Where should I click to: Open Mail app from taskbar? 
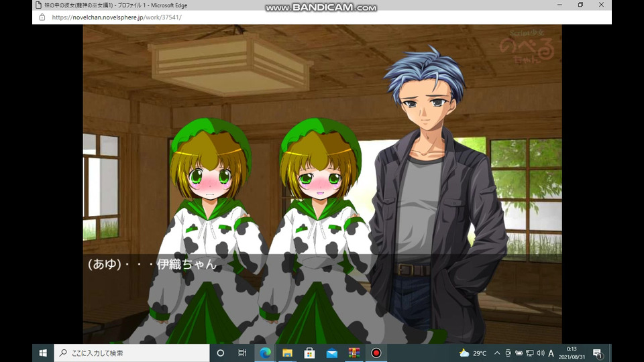point(332,353)
